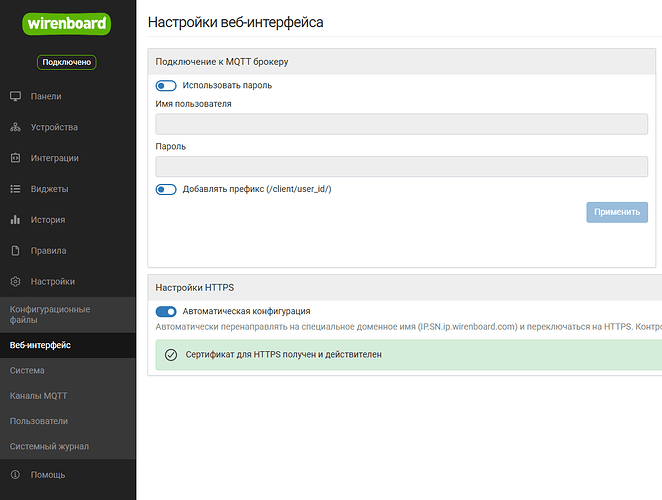This screenshot has width=662, height=500.
Task: Click into the Пароль field
Action: (401, 166)
